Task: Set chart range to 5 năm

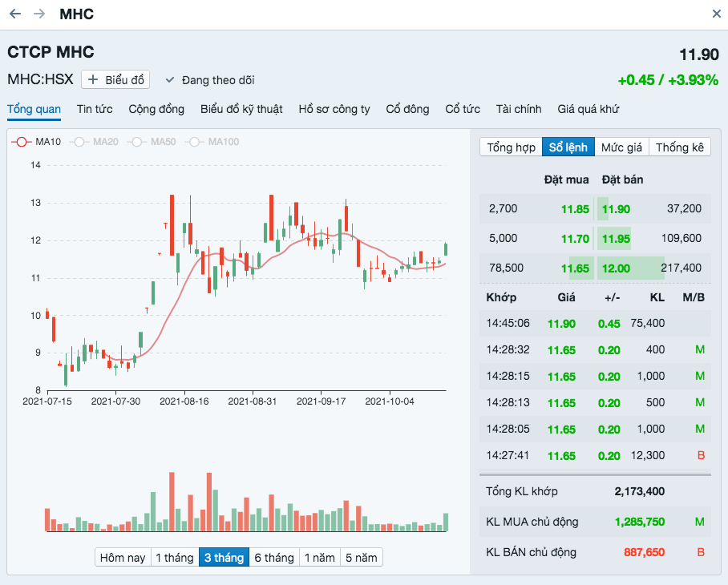Action: 362,557
